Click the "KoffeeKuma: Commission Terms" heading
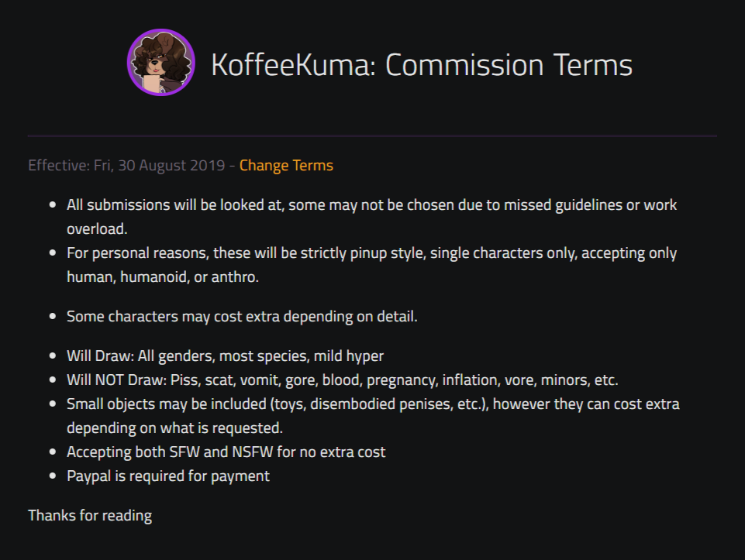The width and height of the screenshot is (745, 560). [422, 65]
